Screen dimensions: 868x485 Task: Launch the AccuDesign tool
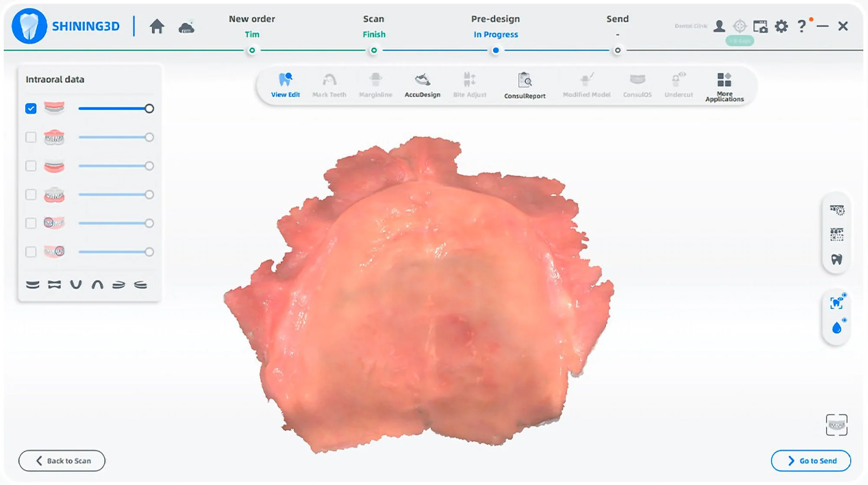tap(422, 85)
